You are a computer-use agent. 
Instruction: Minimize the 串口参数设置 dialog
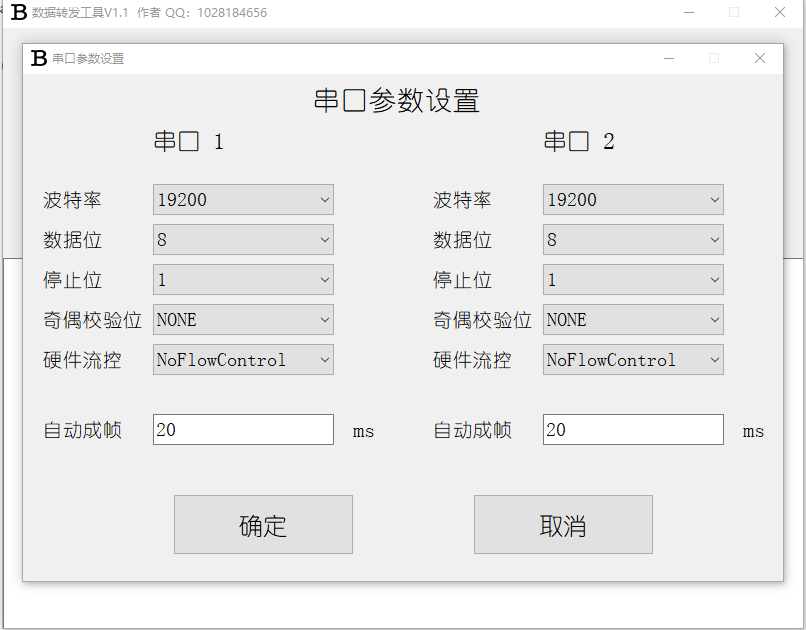[668, 58]
